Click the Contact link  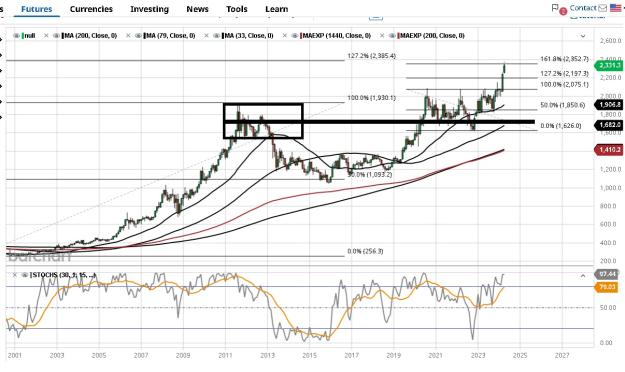583,8
